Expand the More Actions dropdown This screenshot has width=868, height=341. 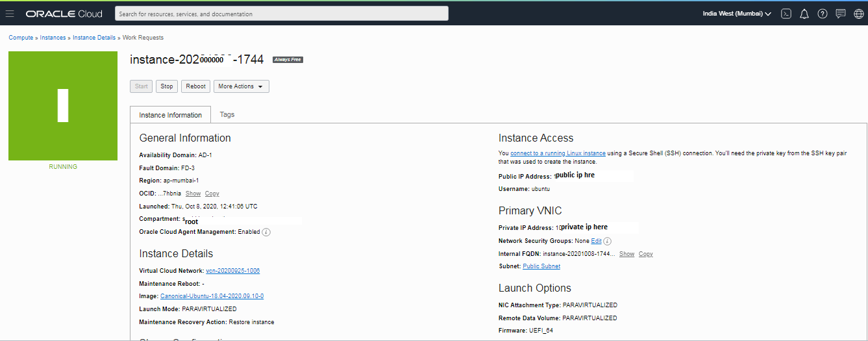point(241,86)
